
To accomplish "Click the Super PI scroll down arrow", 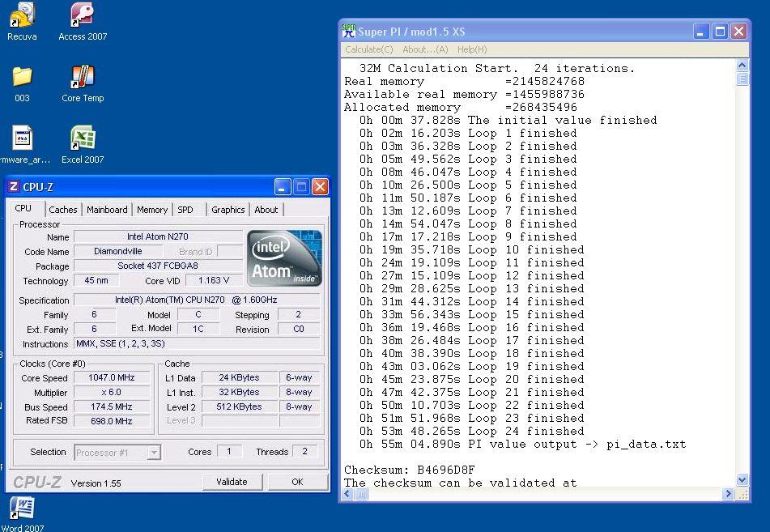I will (742, 480).
